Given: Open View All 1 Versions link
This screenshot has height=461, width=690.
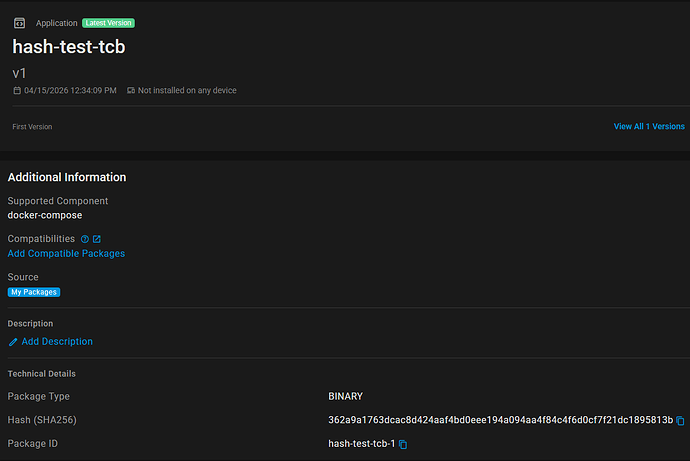Looking at the screenshot, I should (649, 126).
